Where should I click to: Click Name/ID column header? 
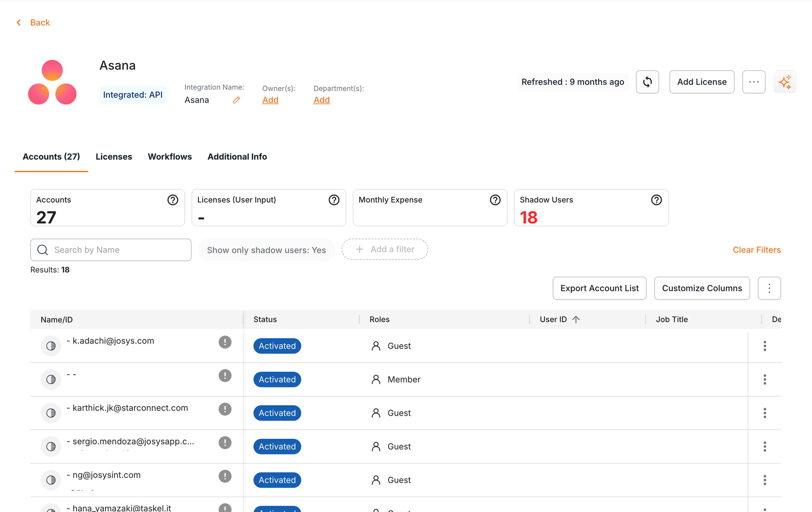click(57, 320)
